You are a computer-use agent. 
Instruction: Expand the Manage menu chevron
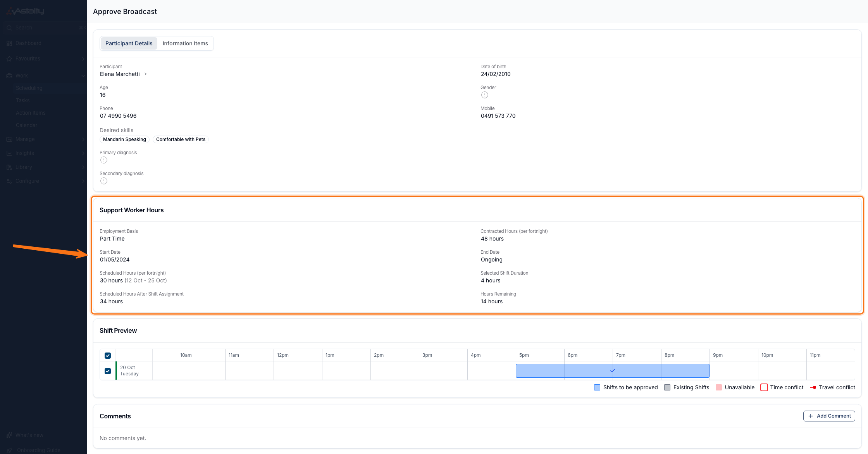(x=83, y=139)
